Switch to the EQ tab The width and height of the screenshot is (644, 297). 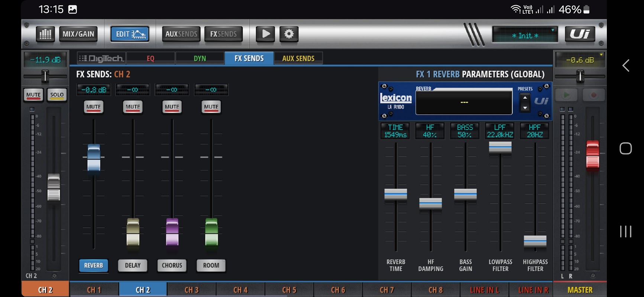151,58
